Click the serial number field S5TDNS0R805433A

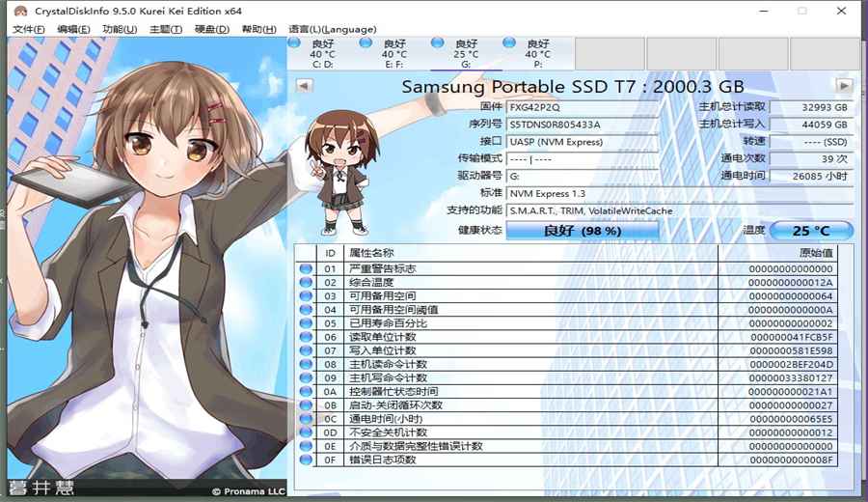coord(583,125)
